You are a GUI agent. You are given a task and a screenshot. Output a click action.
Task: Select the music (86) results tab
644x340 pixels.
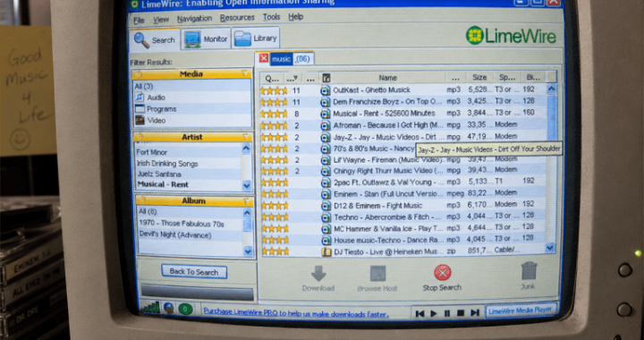(x=292, y=59)
